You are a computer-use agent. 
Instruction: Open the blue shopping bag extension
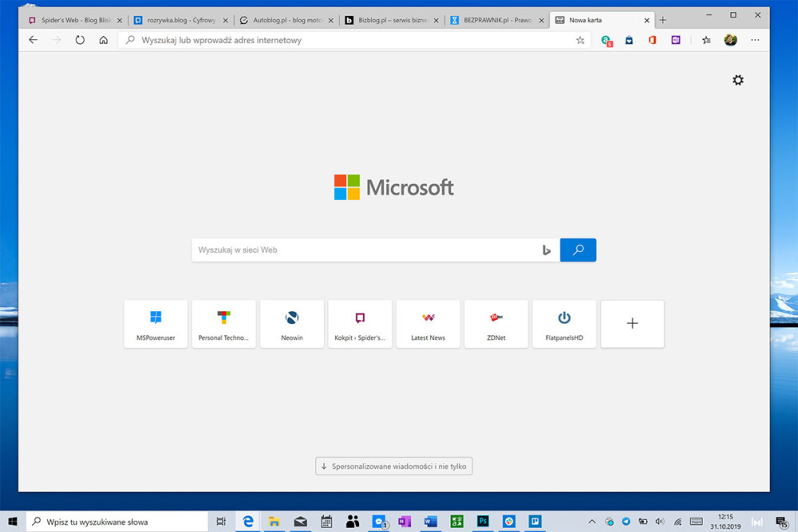(629, 40)
